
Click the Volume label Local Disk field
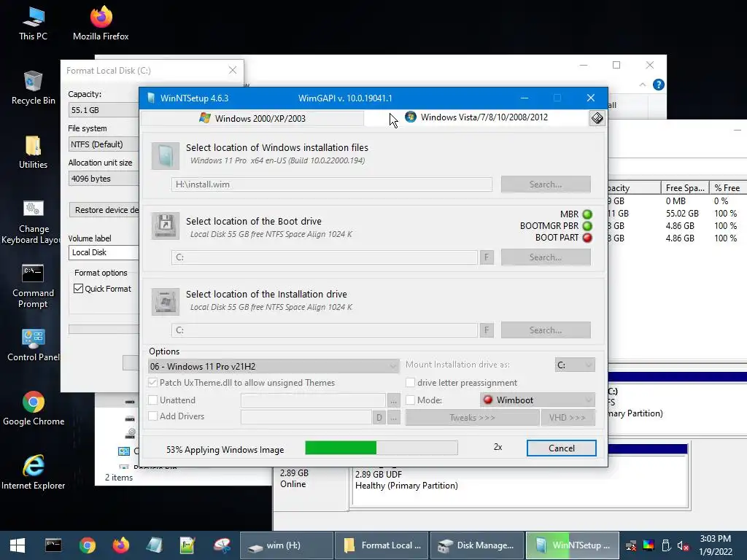(x=104, y=252)
